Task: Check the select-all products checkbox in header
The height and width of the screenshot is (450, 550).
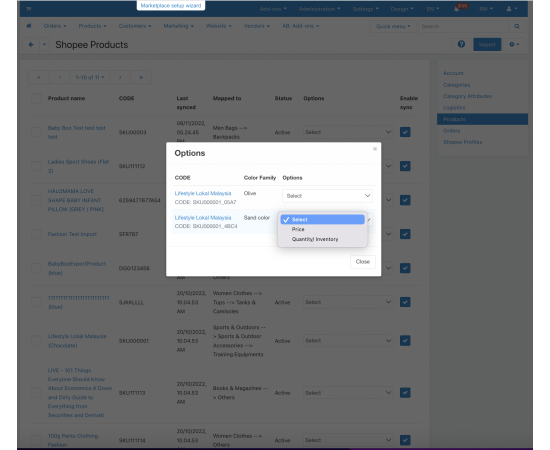Action: click(36, 98)
